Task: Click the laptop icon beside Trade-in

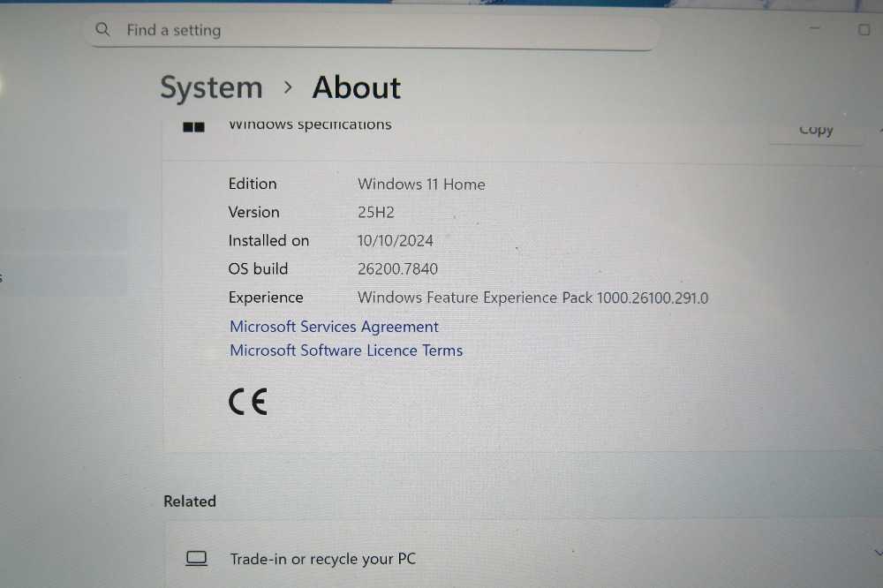Action: coord(197,558)
